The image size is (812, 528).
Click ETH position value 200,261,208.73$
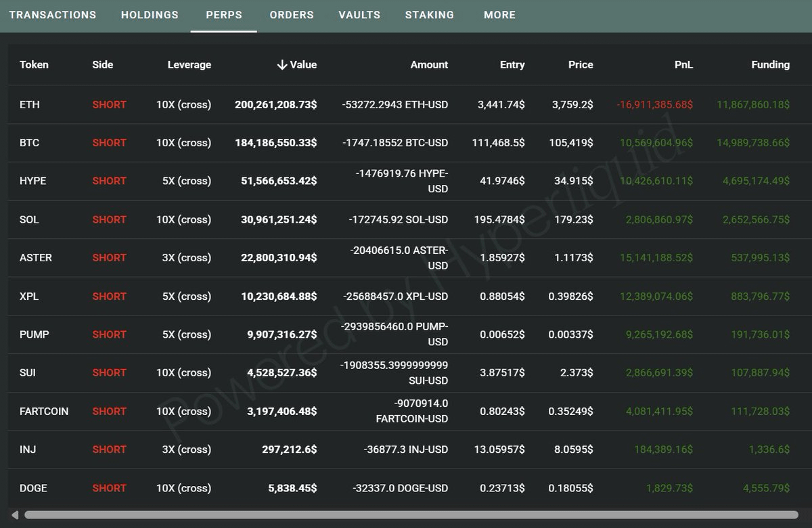[x=276, y=105]
